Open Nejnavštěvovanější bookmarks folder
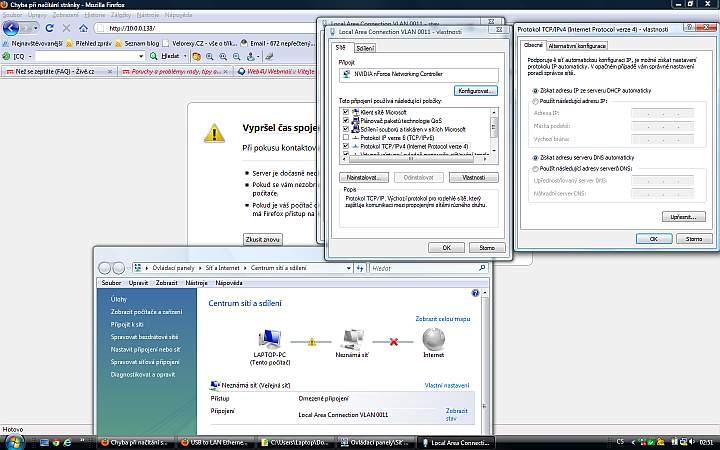The image size is (720, 450). point(32,43)
